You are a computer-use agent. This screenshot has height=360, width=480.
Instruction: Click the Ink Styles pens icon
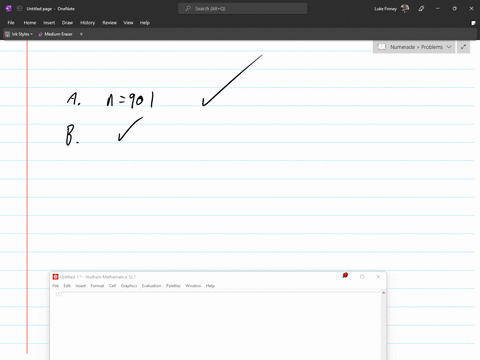click(x=7, y=34)
